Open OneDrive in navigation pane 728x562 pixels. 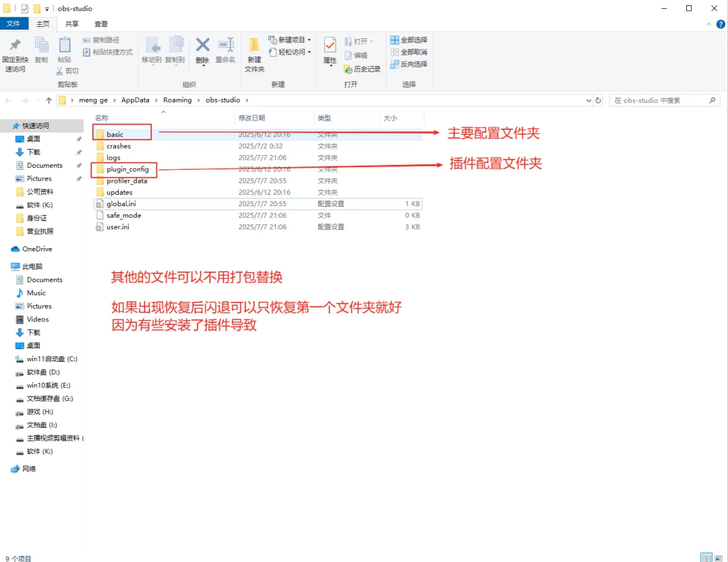click(x=37, y=249)
